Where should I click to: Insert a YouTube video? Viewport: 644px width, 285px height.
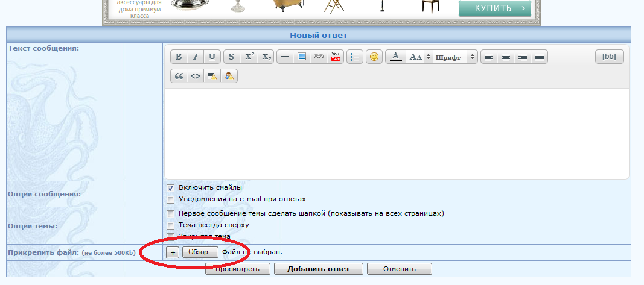click(336, 57)
